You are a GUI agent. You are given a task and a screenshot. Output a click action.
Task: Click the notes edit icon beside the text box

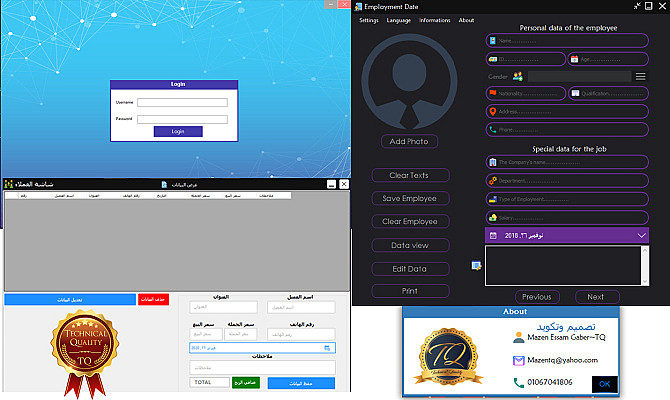(x=476, y=266)
